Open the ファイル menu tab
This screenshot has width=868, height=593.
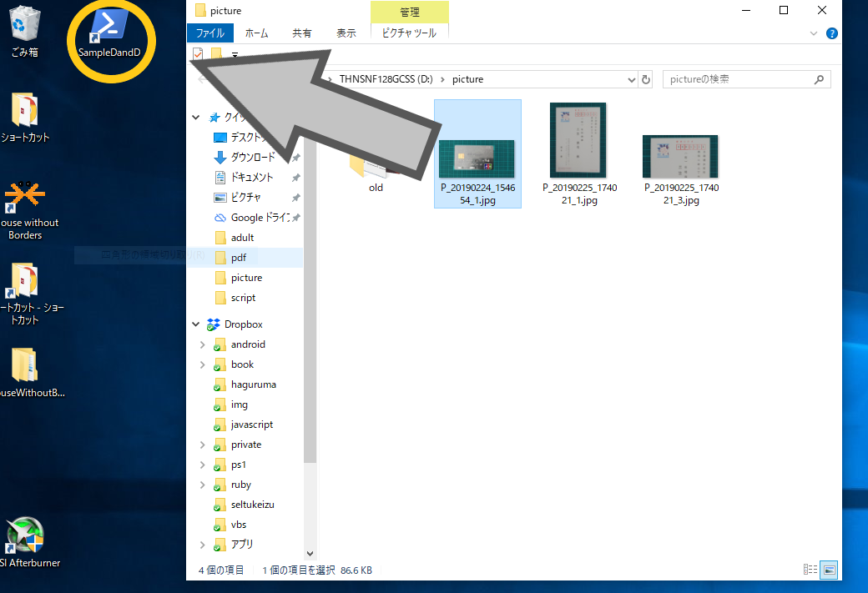(210, 33)
